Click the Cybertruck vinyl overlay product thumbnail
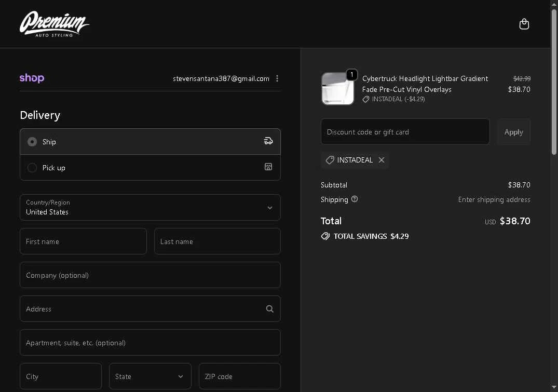 point(338,89)
